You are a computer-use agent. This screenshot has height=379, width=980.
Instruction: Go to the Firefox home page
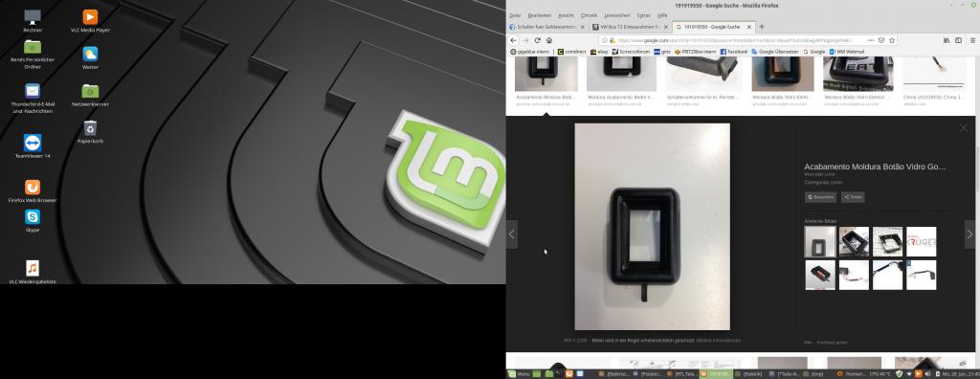click(548, 40)
